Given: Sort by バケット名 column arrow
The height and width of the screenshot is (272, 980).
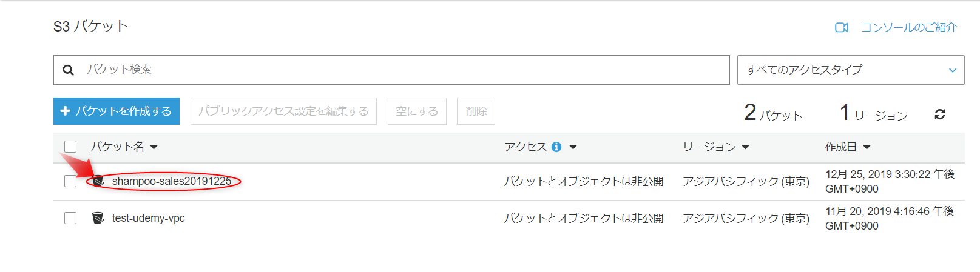Looking at the screenshot, I should (154, 147).
